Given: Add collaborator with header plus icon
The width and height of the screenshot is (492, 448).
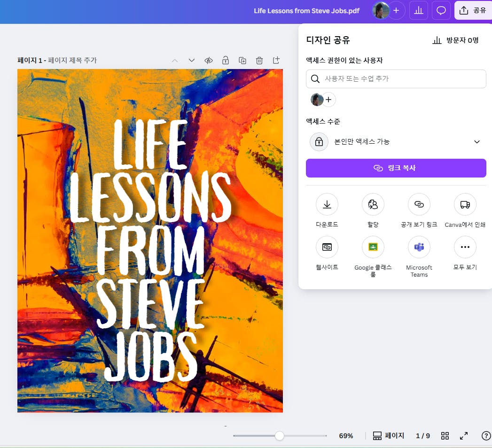Looking at the screenshot, I should [396, 11].
